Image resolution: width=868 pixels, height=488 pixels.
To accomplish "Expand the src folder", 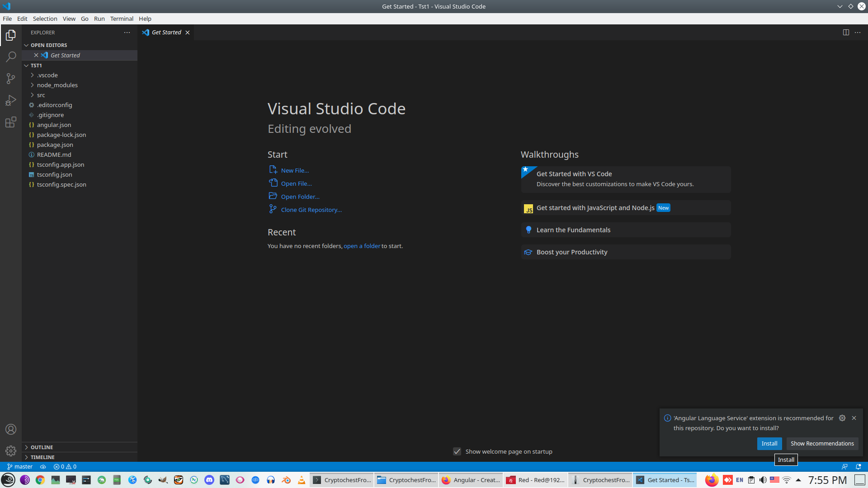I will [41, 95].
